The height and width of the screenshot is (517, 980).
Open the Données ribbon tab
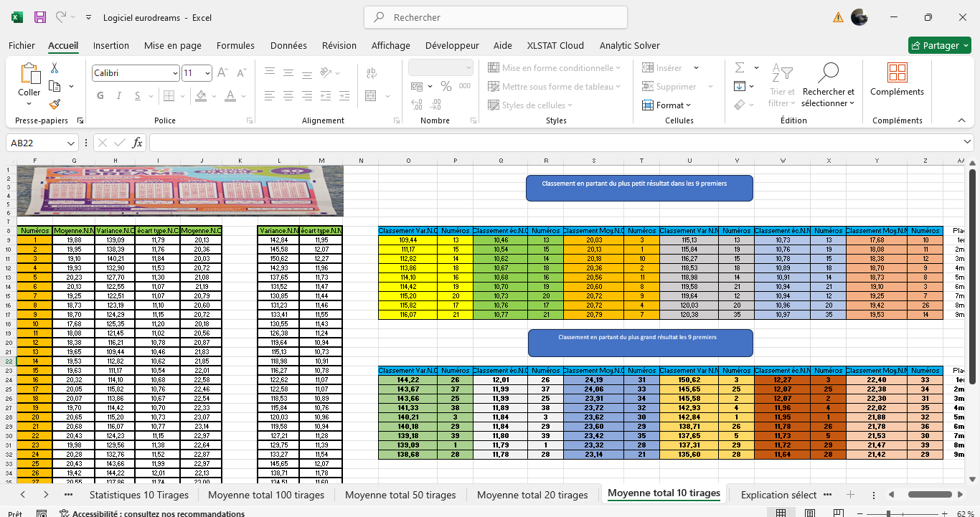[x=288, y=45]
